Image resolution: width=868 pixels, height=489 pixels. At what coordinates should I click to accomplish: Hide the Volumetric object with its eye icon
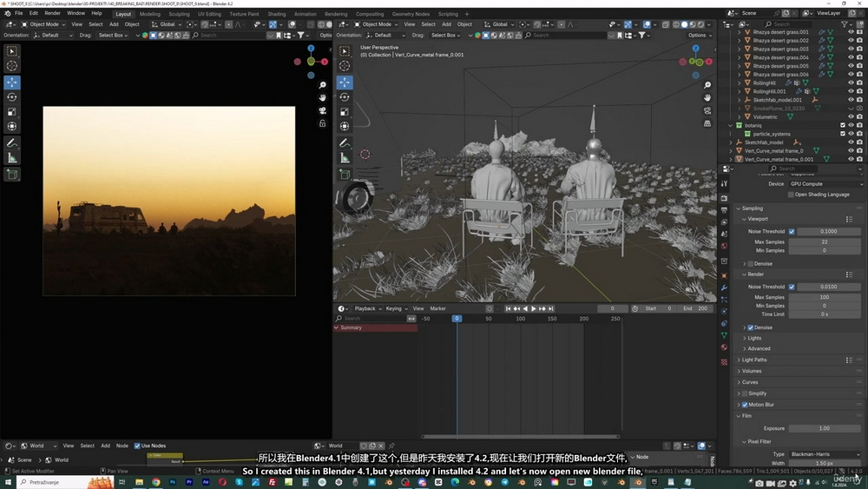tap(851, 117)
